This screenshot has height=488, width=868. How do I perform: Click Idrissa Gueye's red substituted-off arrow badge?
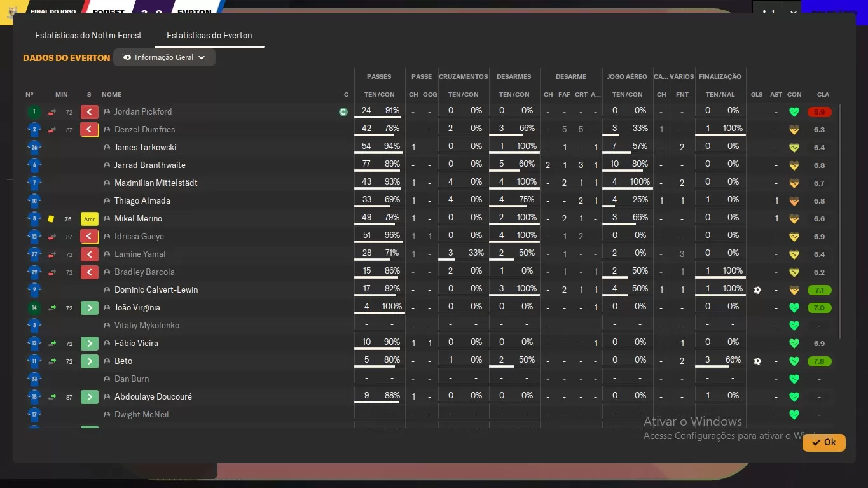90,237
